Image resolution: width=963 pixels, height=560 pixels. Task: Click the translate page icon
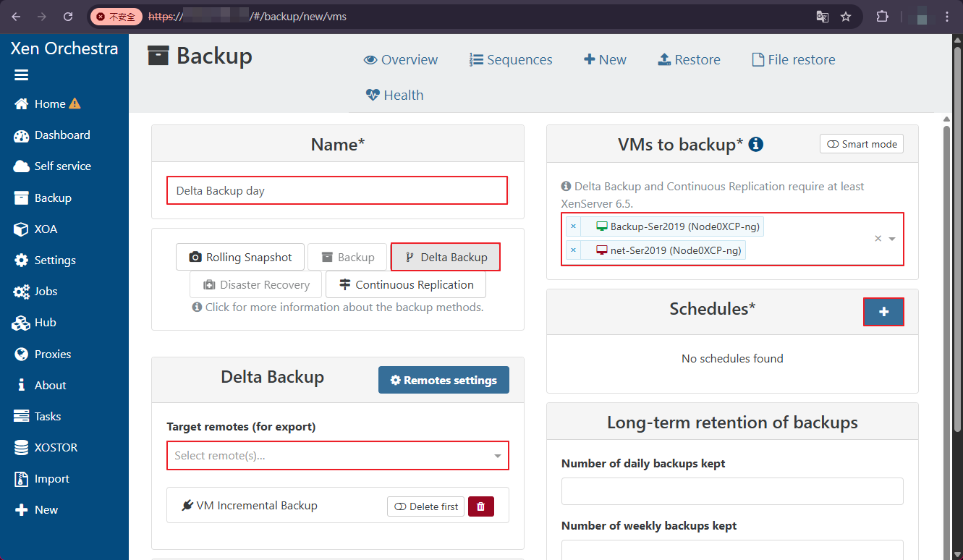point(823,16)
